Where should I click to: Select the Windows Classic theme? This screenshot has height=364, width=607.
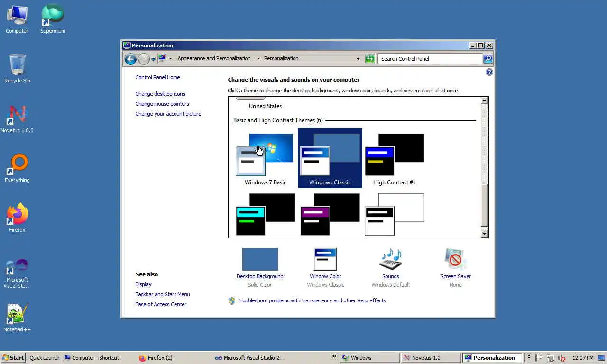[330, 159]
